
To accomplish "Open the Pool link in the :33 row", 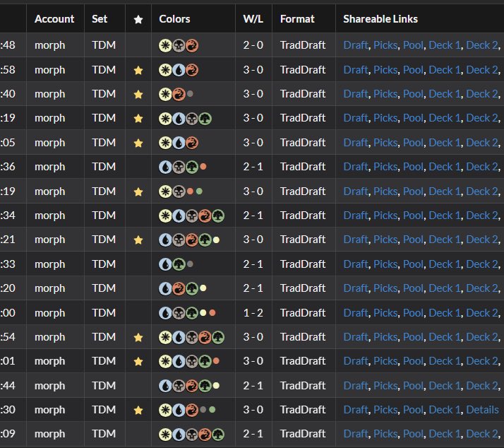I will point(413,264).
